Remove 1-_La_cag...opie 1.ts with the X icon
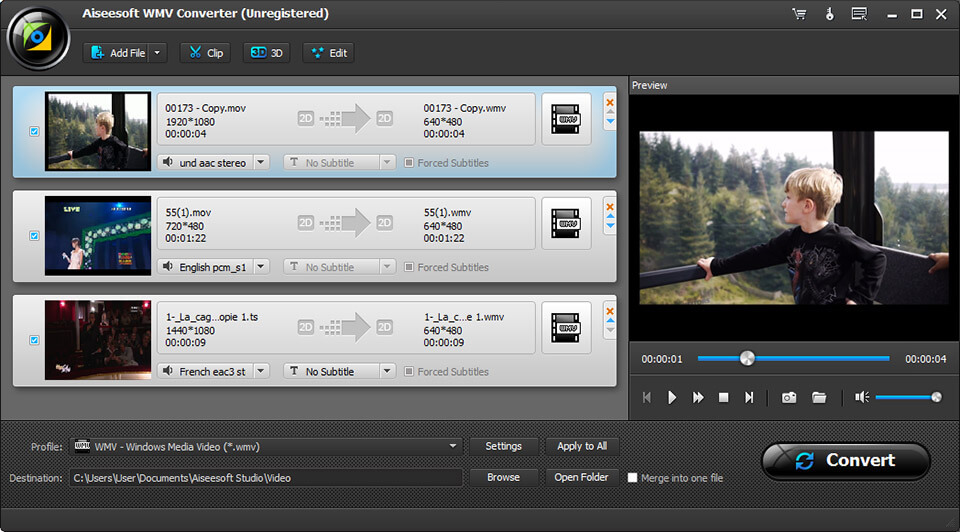 610,311
